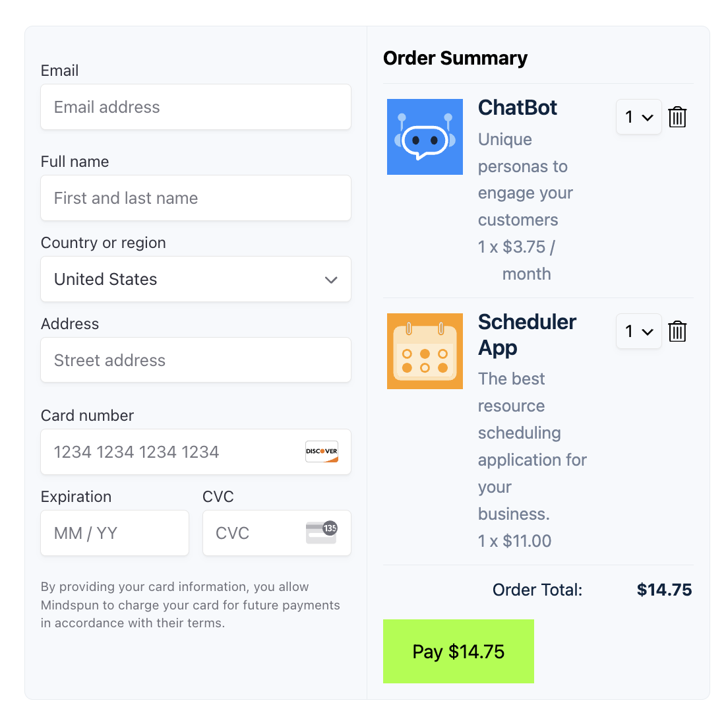The image size is (728, 715).
Task: Click the Discover card brand icon
Action: coord(322,452)
